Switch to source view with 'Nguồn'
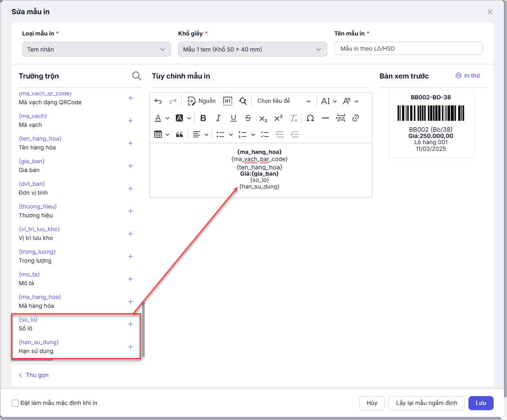This screenshot has width=507, height=420. pos(202,101)
